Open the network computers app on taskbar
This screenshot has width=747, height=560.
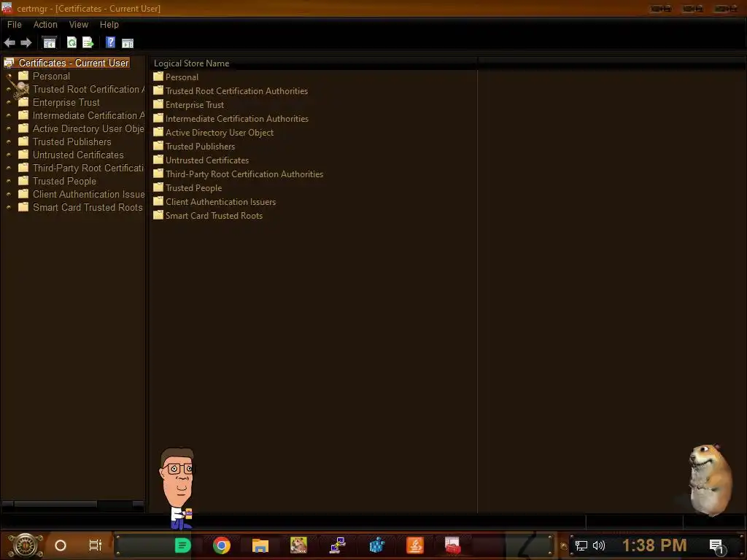point(337,545)
